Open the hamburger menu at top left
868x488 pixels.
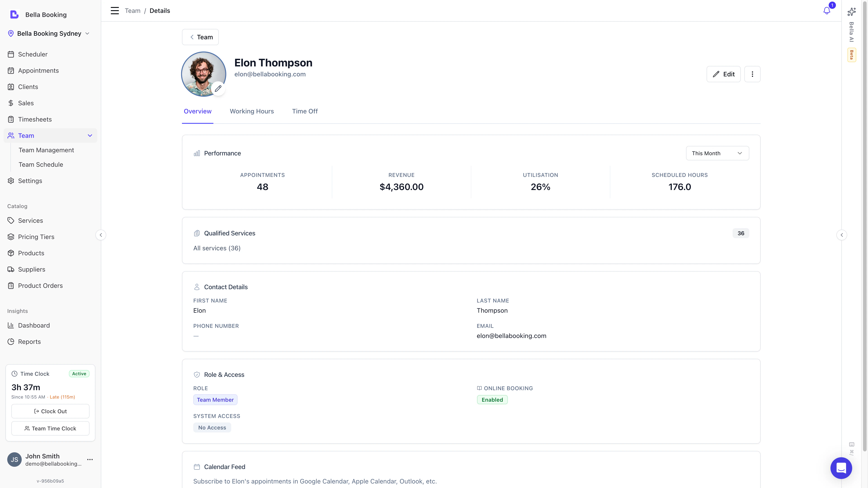coord(115,10)
